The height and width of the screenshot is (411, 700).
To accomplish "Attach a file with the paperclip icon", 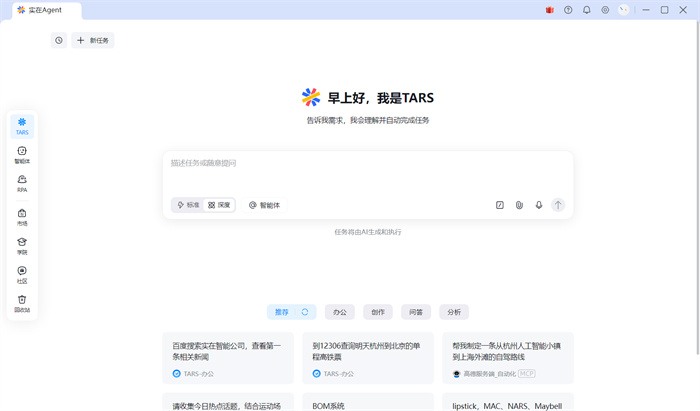I will [519, 205].
